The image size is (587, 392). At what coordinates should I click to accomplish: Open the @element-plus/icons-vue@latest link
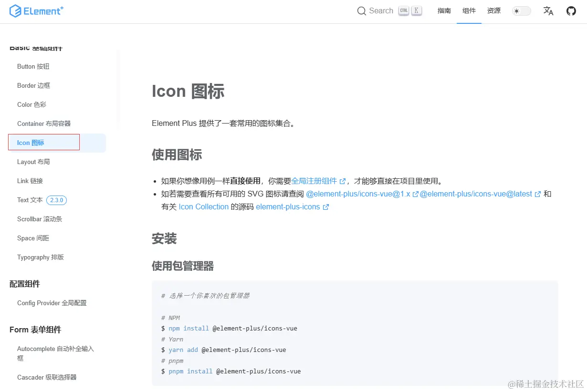480,194
